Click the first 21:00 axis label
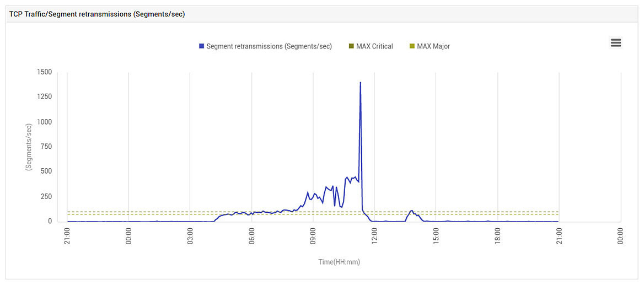 point(67,236)
